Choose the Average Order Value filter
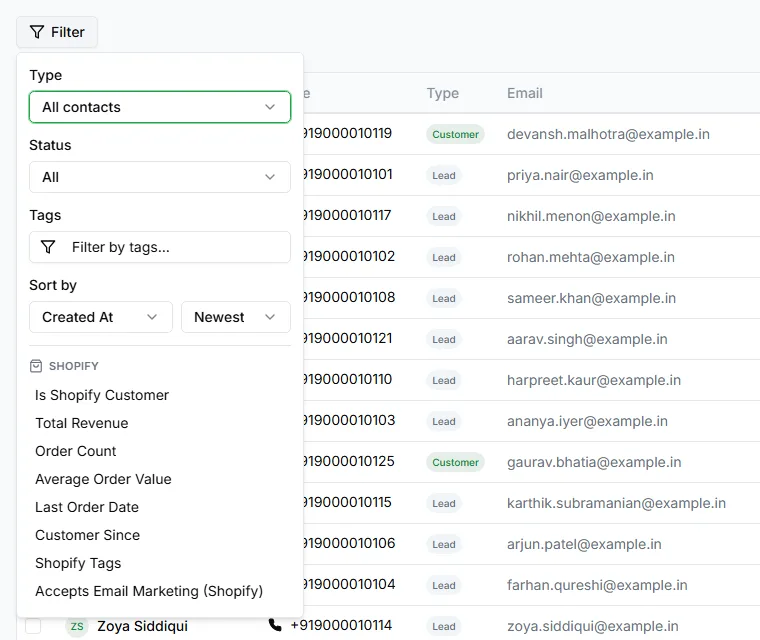This screenshot has height=640, width=760. coord(103,479)
